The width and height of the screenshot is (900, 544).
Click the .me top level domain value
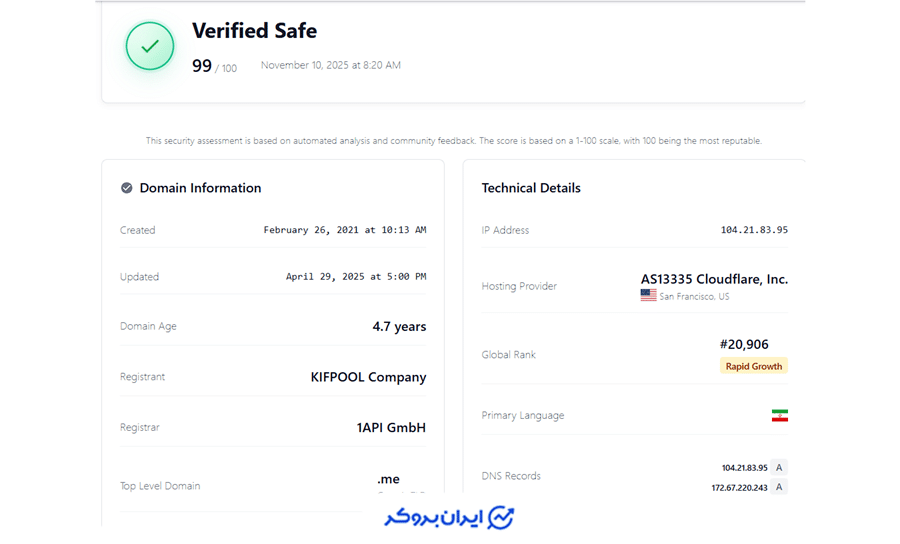tap(388, 479)
